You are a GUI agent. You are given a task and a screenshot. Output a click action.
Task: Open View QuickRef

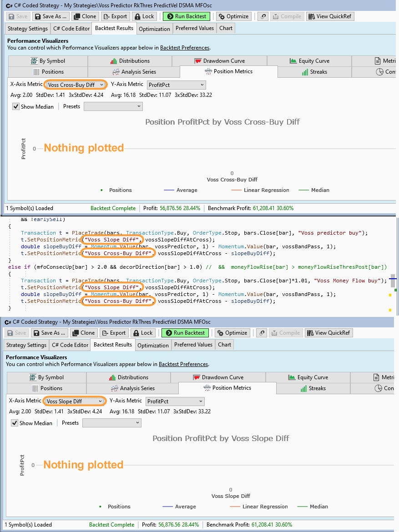330,16
